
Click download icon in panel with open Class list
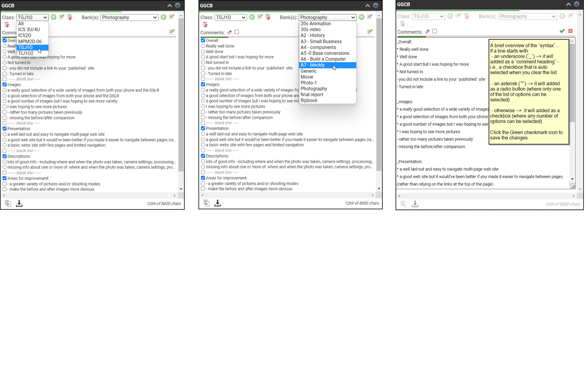click(19, 203)
